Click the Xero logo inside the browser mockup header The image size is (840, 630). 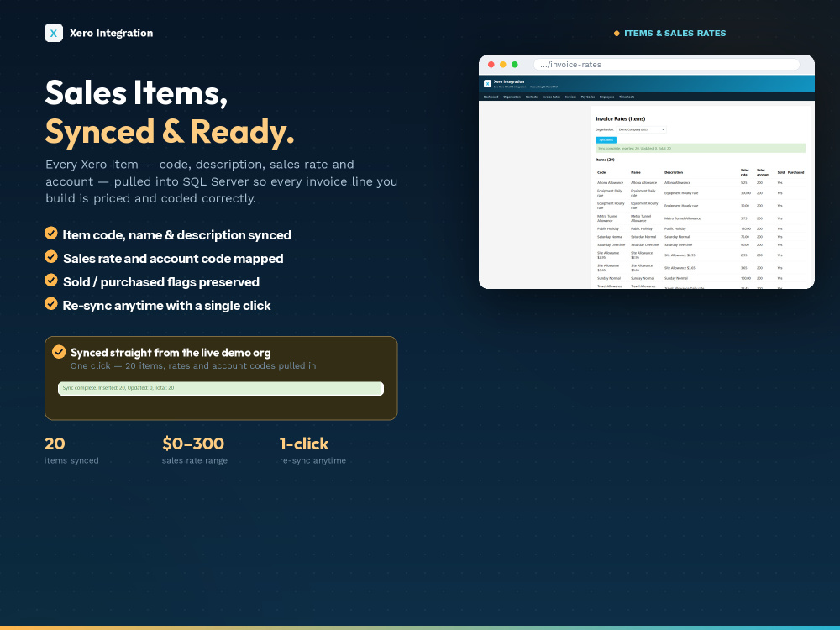click(x=487, y=83)
